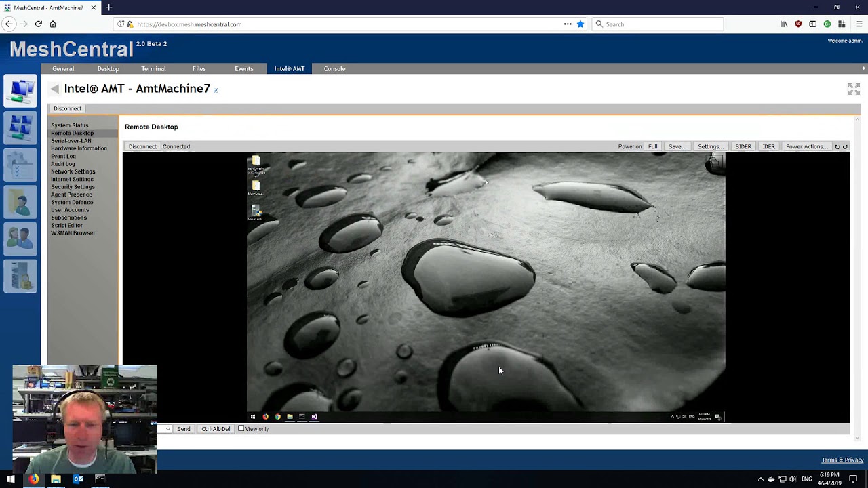The width and height of the screenshot is (868, 488).
Task: Toggle Firefox sidebar view icon
Action: (812, 24)
